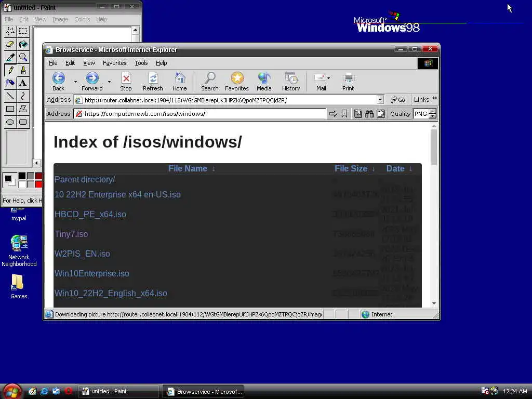
Task: Open the Win10Enterprise.iso link
Action: 92,273
